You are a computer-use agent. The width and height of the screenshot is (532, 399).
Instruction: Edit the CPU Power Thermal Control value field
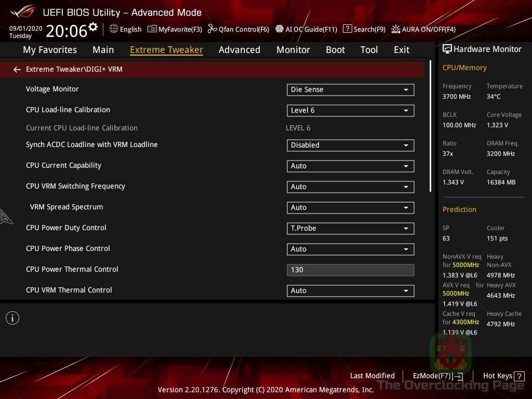[x=350, y=270]
